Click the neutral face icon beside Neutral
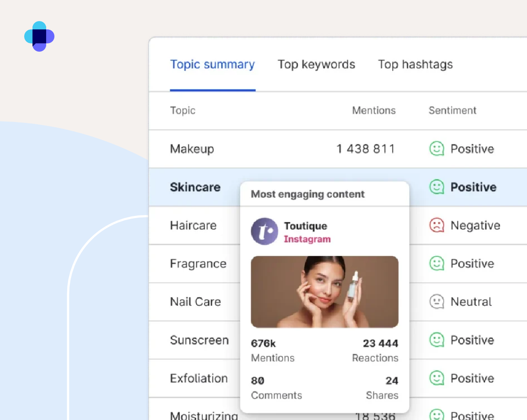 [x=437, y=302]
